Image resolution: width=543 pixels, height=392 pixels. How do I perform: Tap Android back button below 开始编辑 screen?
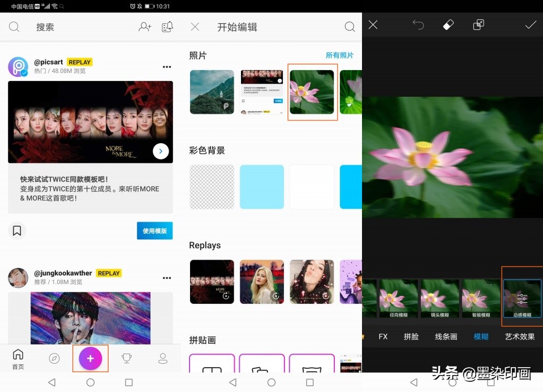point(233,382)
